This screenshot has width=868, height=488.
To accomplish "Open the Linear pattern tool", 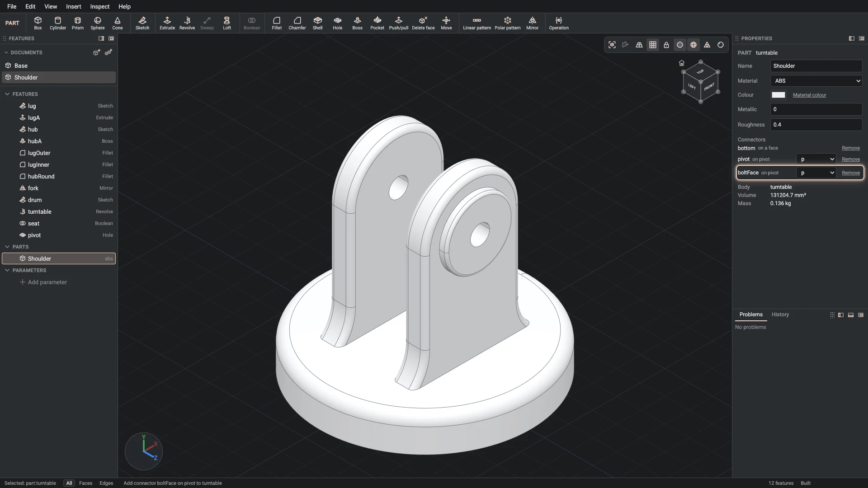I will pos(477,23).
